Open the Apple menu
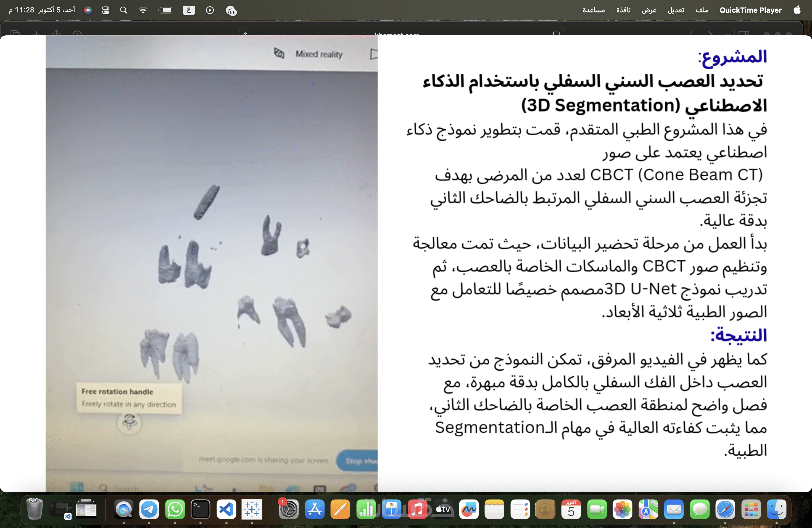812x528 pixels. point(797,10)
